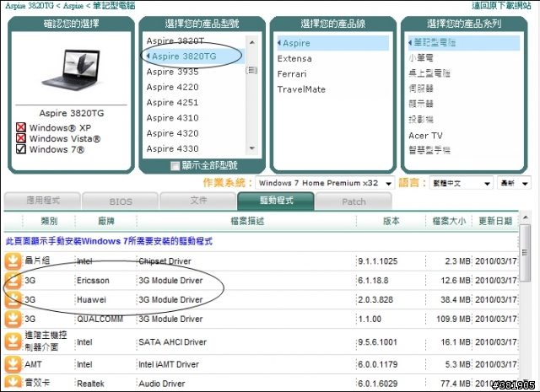Switch to the 文件 tab
This screenshot has height=392, width=540.
(x=198, y=201)
